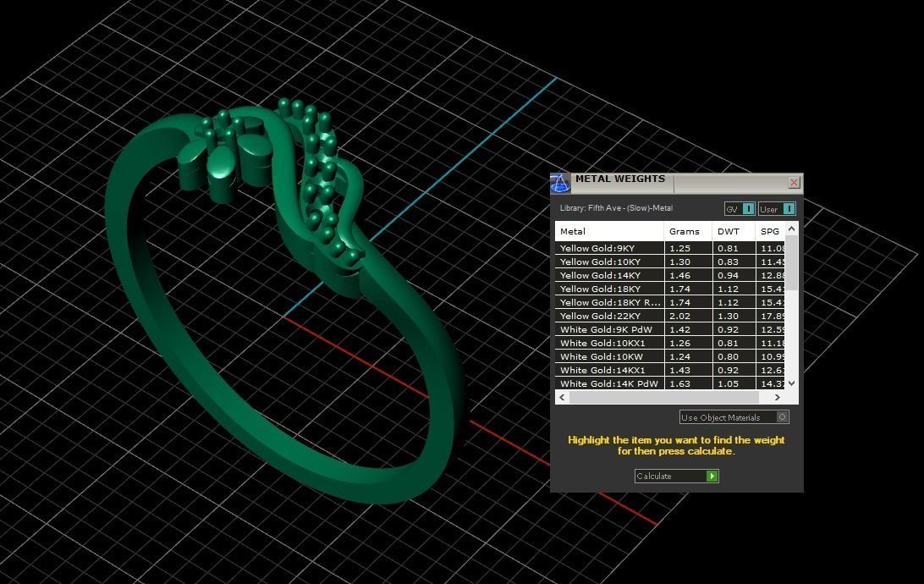Screen dimensions: 924x584
Task: Click the Metal column header
Action: tap(609, 232)
